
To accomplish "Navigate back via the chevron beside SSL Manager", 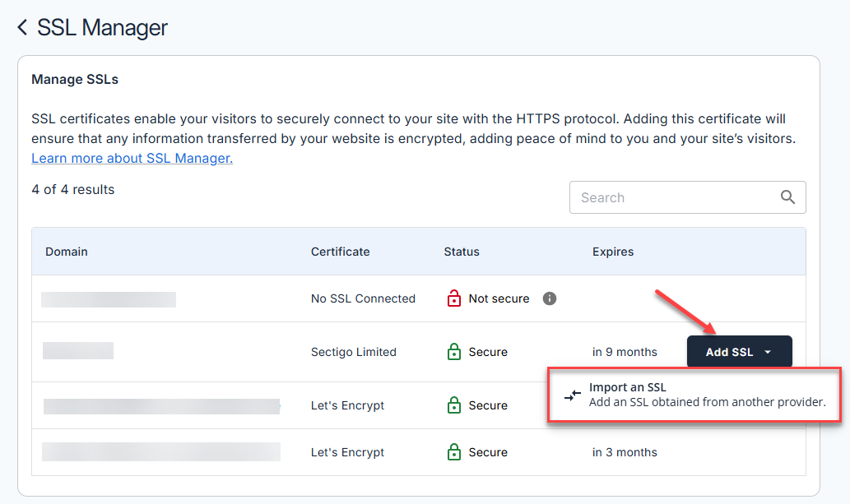I will coord(21,27).
